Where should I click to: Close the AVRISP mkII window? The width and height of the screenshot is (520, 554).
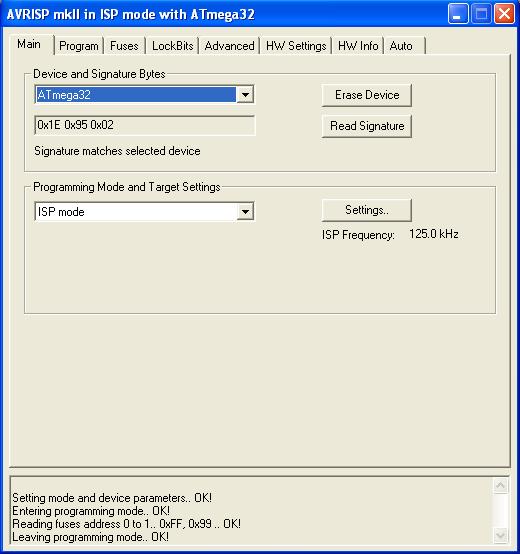(x=504, y=14)
